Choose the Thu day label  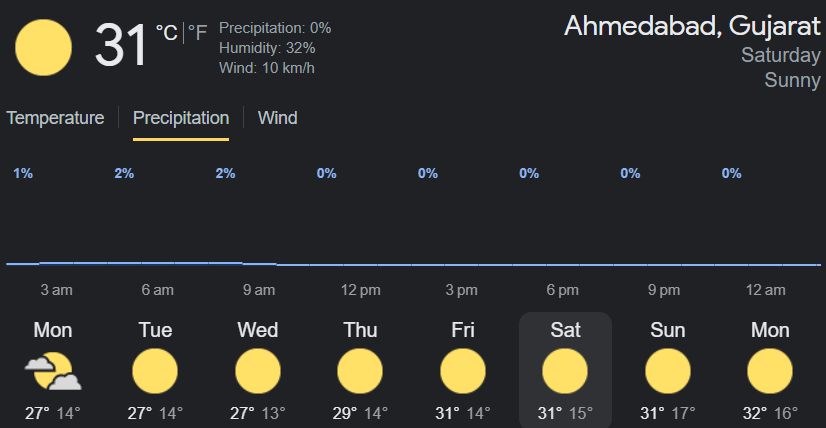coord(360,330)
